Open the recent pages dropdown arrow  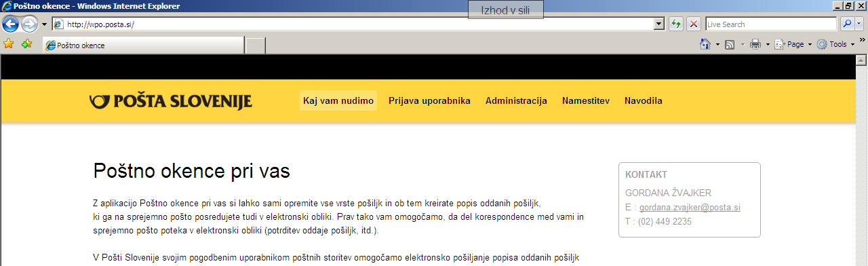pos(44,24)
